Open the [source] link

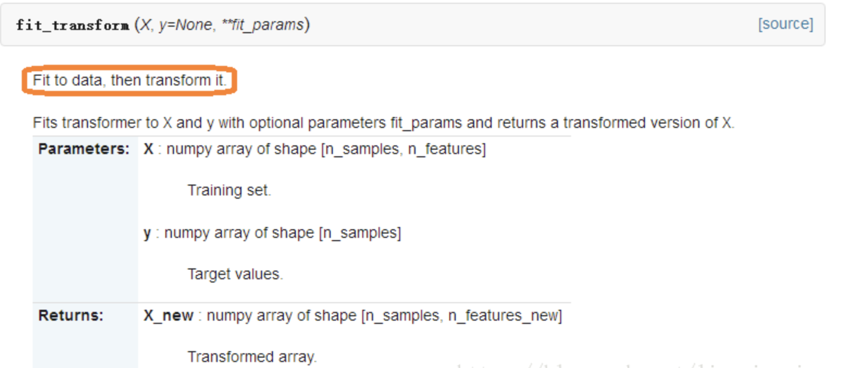(x=785, y=24)
